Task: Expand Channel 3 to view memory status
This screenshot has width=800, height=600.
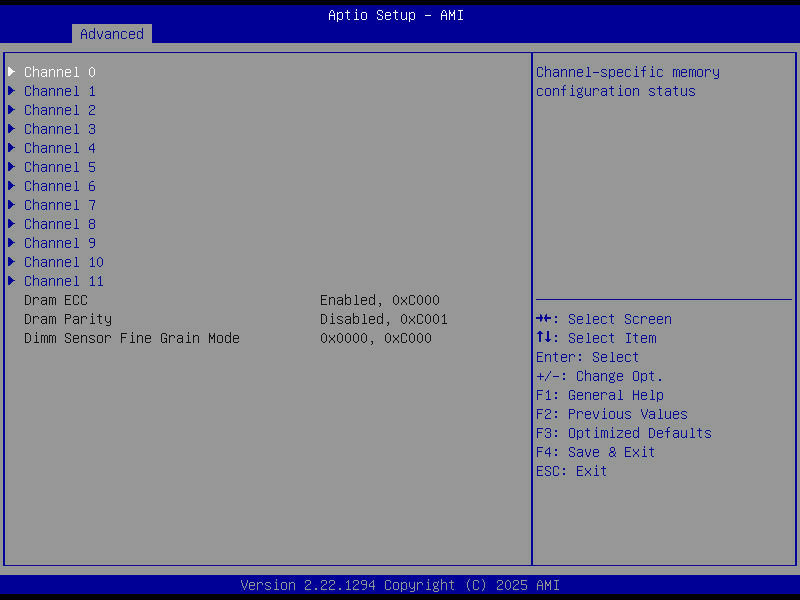Action: (x=59, y=128)
